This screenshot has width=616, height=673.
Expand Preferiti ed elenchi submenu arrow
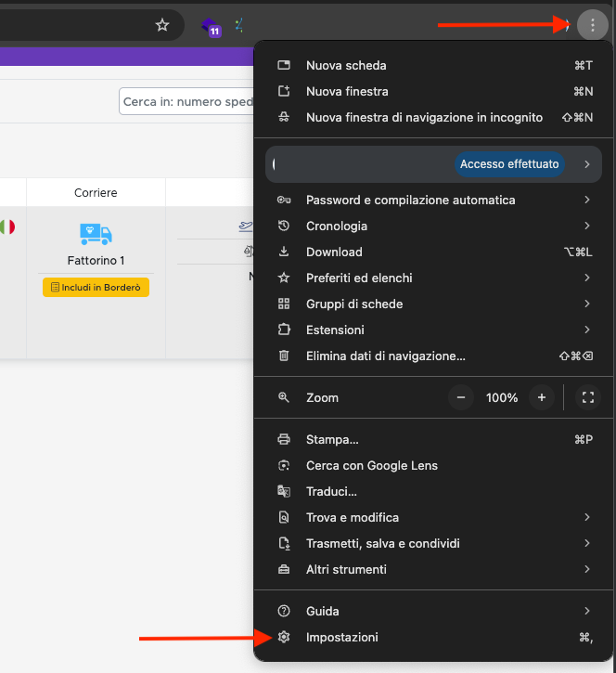pyautogui.click(x=587, y=278)
